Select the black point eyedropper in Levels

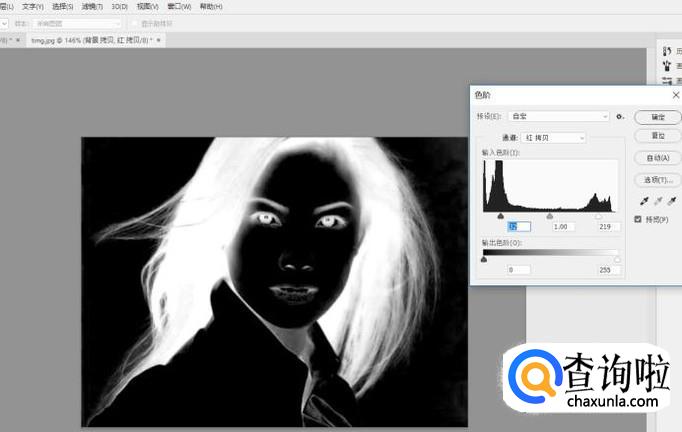pos(643,201)
